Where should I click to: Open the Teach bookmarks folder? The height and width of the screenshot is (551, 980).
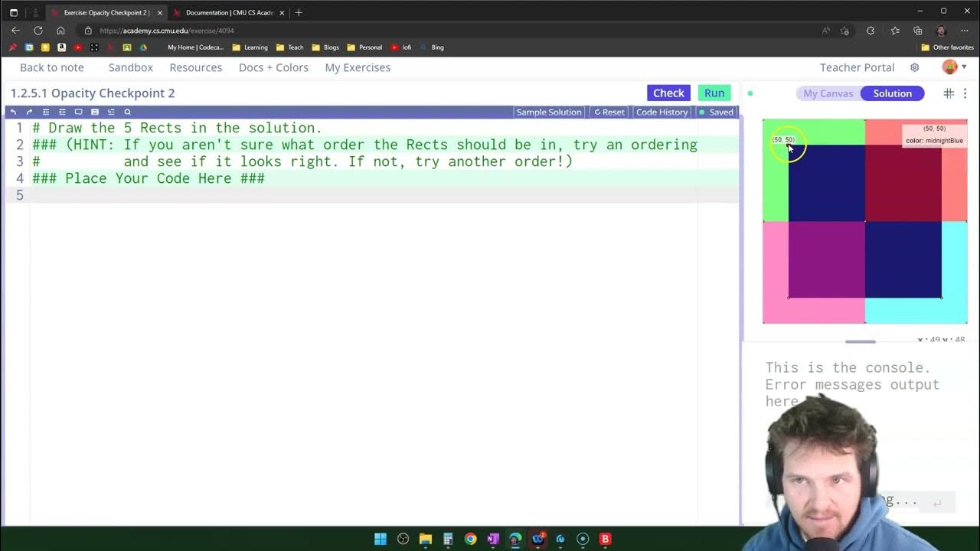289,47
